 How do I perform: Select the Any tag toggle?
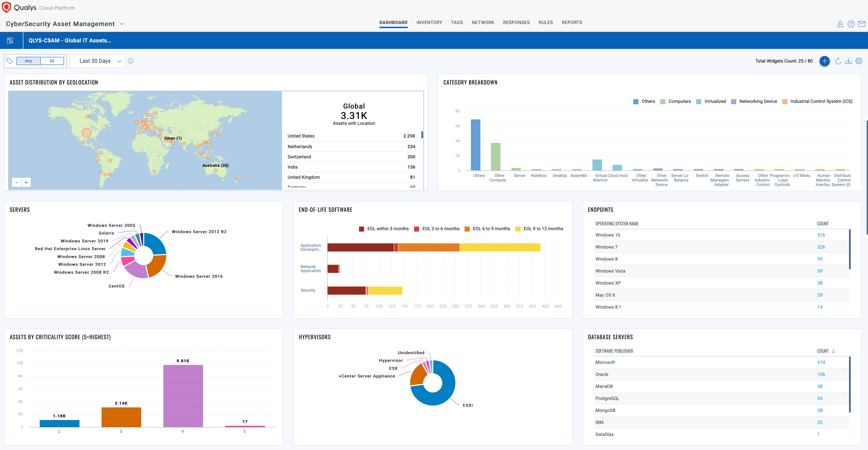click(x=28, y=61)
